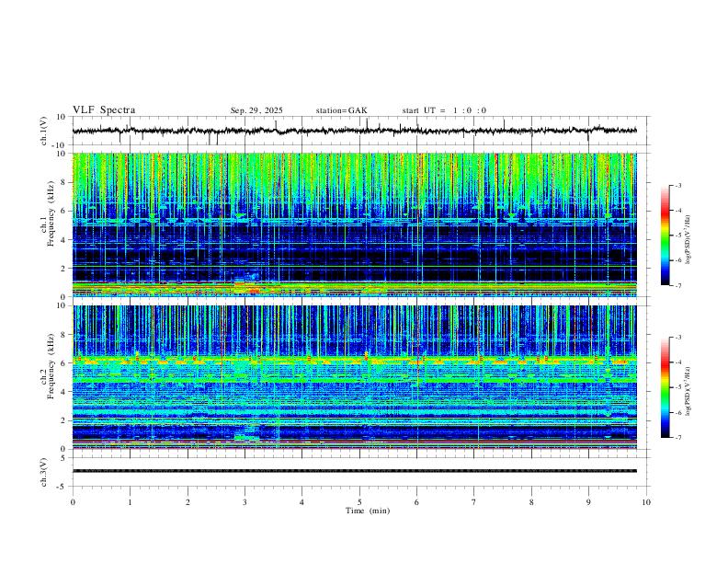Click inside the ch.2 spectrogram panel
Viewport: 728px width, 563px height.
pos(355,377)
